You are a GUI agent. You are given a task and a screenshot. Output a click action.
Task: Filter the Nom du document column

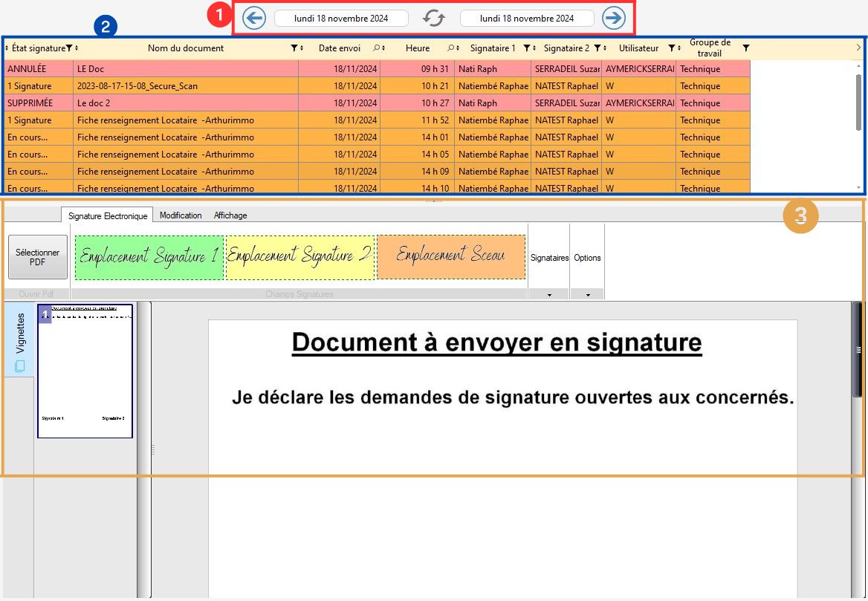pyautogui.click(x=294, y=48)
